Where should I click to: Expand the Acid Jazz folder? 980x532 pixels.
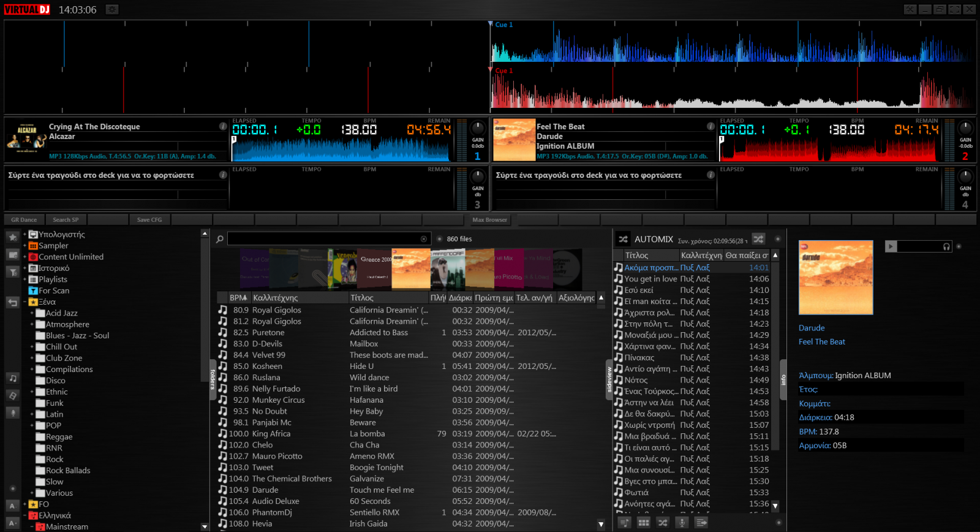click(x=32, y=313)
